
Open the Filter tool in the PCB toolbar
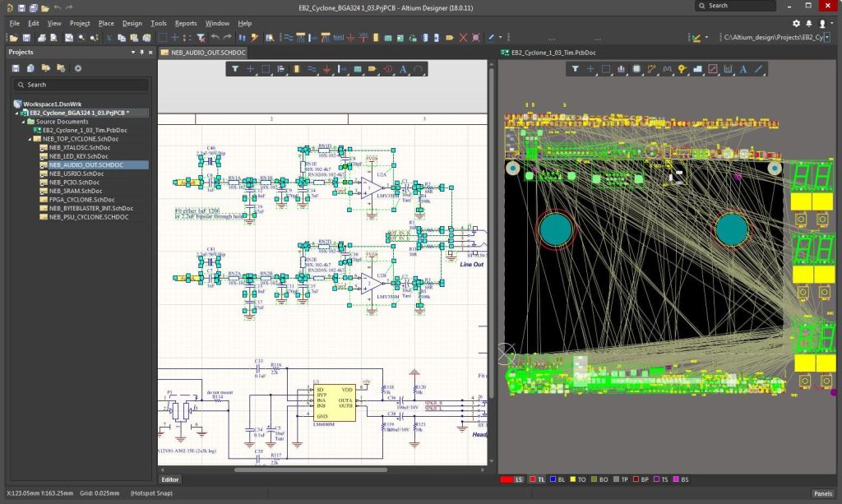point(574,69)
